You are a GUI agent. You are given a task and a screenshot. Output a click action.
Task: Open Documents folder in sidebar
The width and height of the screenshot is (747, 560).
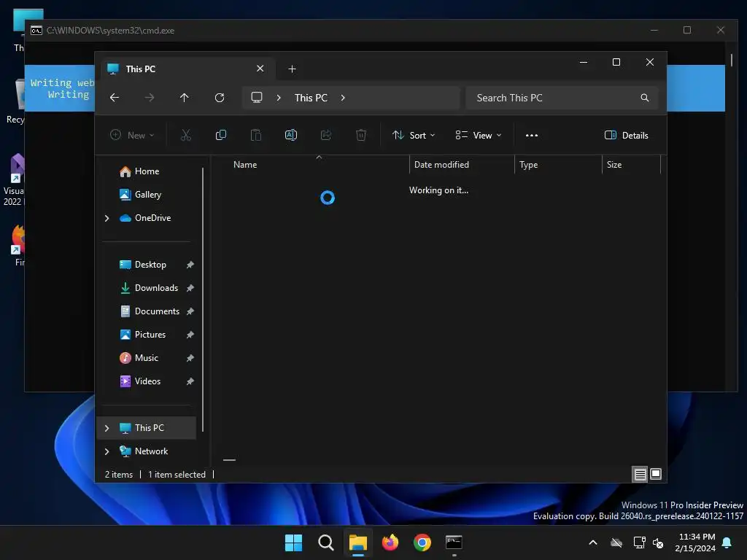(x=157, y=311)
